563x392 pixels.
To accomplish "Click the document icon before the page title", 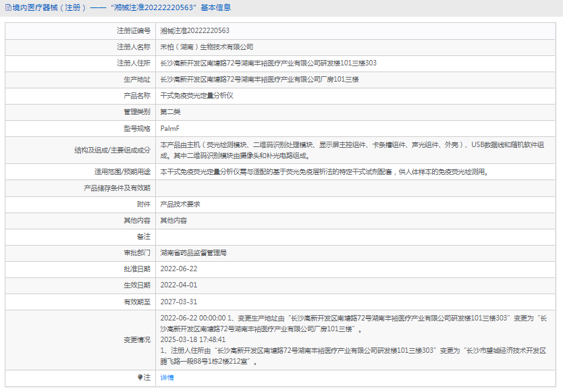I will coord(8,7).
